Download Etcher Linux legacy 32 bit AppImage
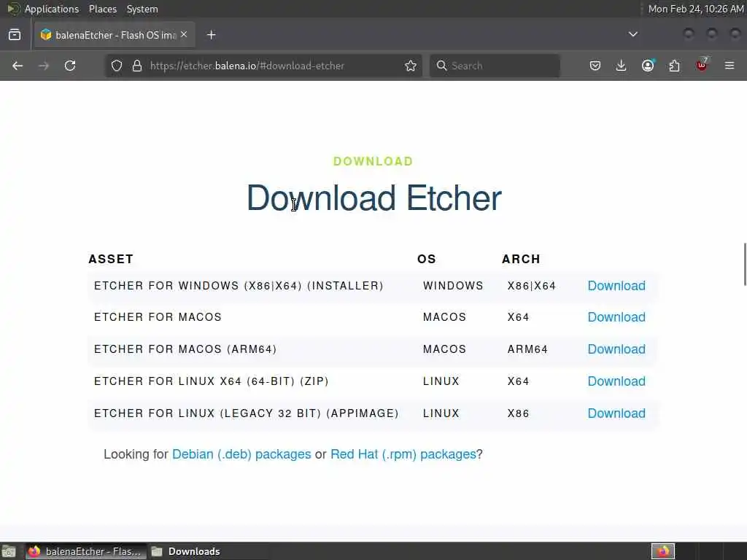The height and width of the screenshot is (560, 747). click(616, 413)
